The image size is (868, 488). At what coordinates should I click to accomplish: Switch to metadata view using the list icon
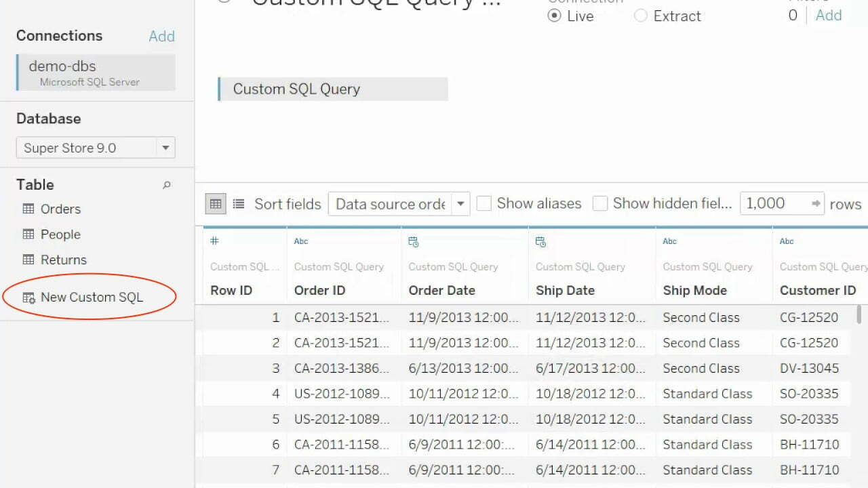pos(238,203)
